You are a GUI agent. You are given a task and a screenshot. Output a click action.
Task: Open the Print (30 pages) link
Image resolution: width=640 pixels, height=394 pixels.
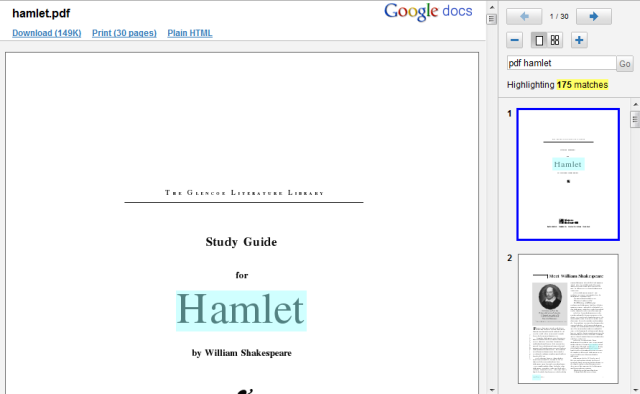[124, 33]
